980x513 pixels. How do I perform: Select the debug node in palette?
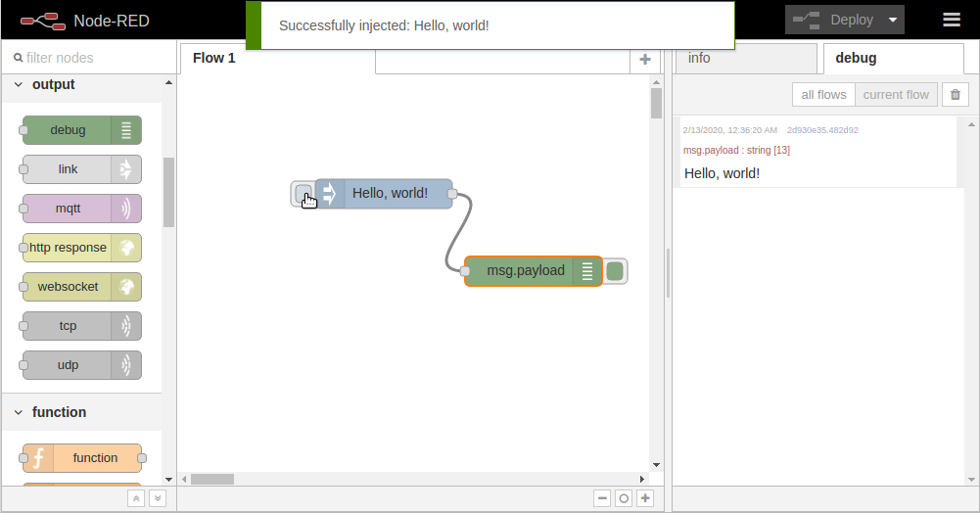(x=82, y=130)
